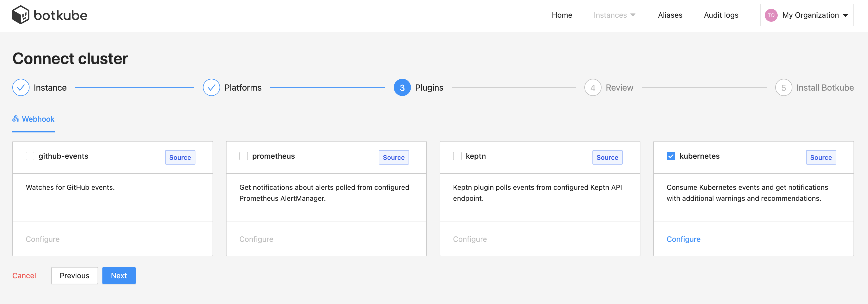The width and height of the screenshot is (868, 304).
Task: Click the Install Botkube step 5 circle
Action: [x=783, y=88]
